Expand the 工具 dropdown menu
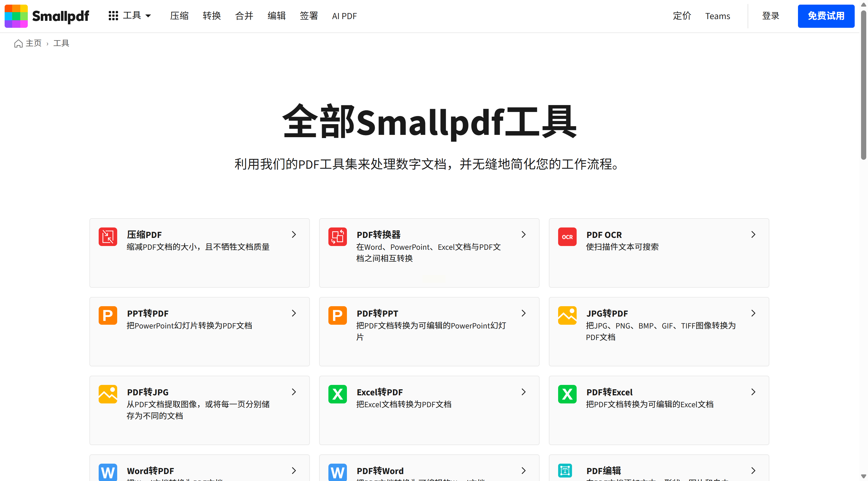868x481 pixels. pos(130,16)
